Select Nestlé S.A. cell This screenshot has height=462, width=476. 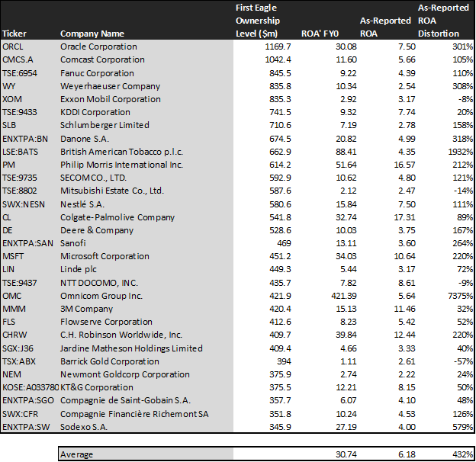(82, 204)
